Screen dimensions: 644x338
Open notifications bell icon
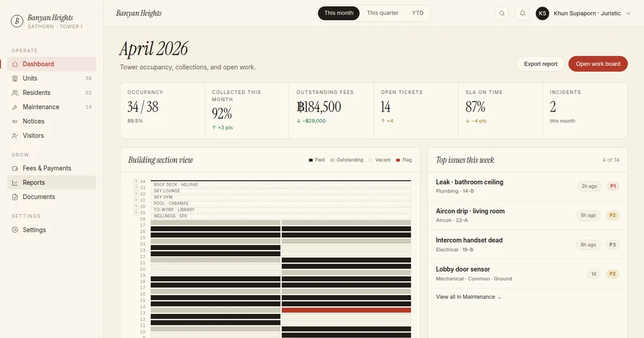(x=522, y=13)
